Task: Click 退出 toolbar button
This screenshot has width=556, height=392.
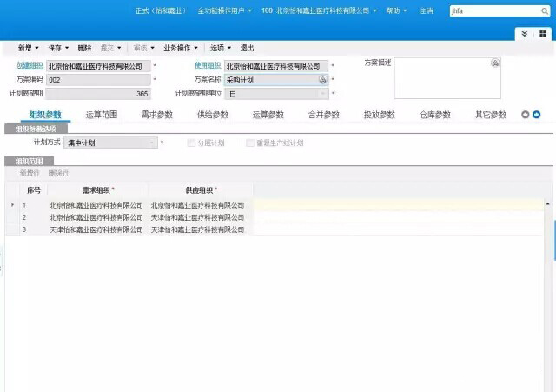Action: (x=247, y=48)
